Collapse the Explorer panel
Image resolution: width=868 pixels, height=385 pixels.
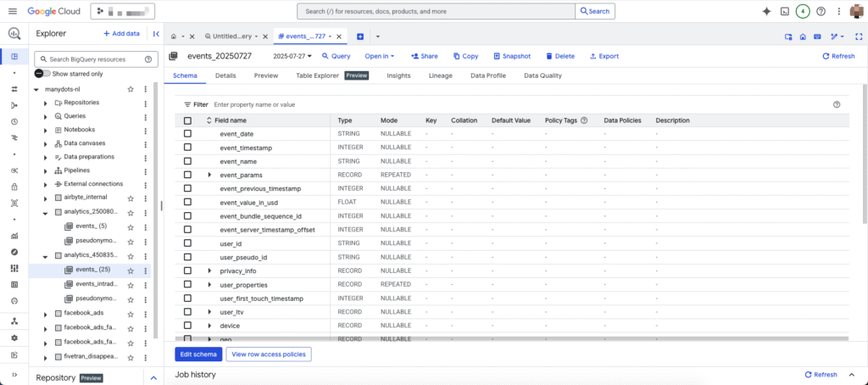156,34
